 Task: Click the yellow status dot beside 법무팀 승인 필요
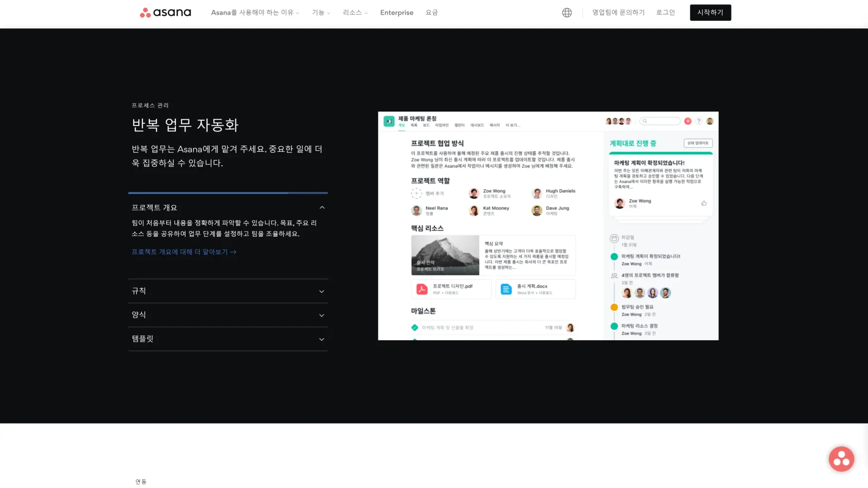point(613,307)
